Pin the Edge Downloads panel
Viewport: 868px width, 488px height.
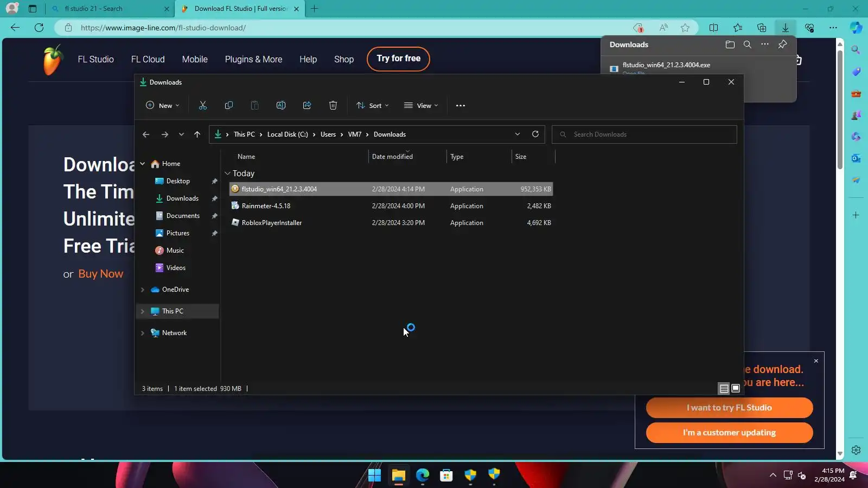[782, 44]
